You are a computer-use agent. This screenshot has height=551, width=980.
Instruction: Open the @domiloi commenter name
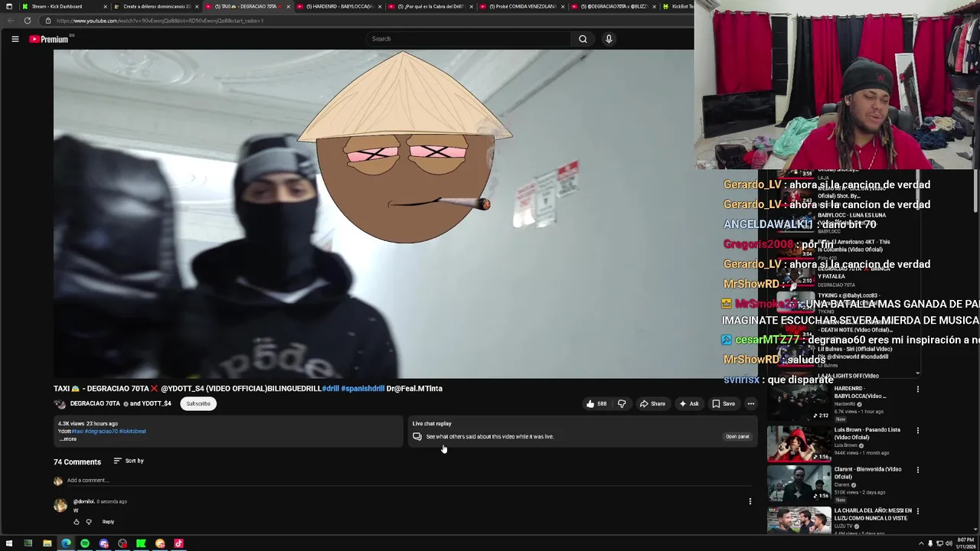[83, 502]
